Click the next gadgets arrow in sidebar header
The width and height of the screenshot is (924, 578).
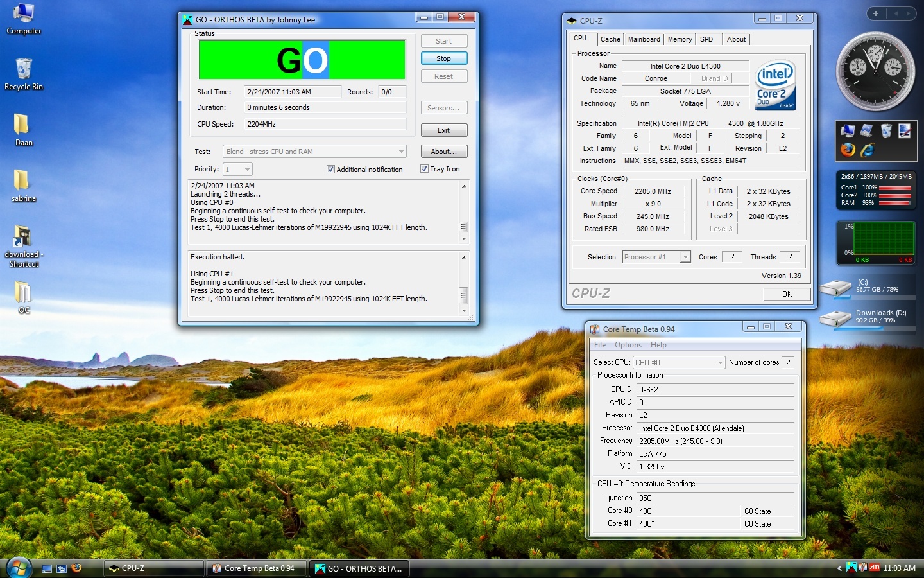pos(908,13)
